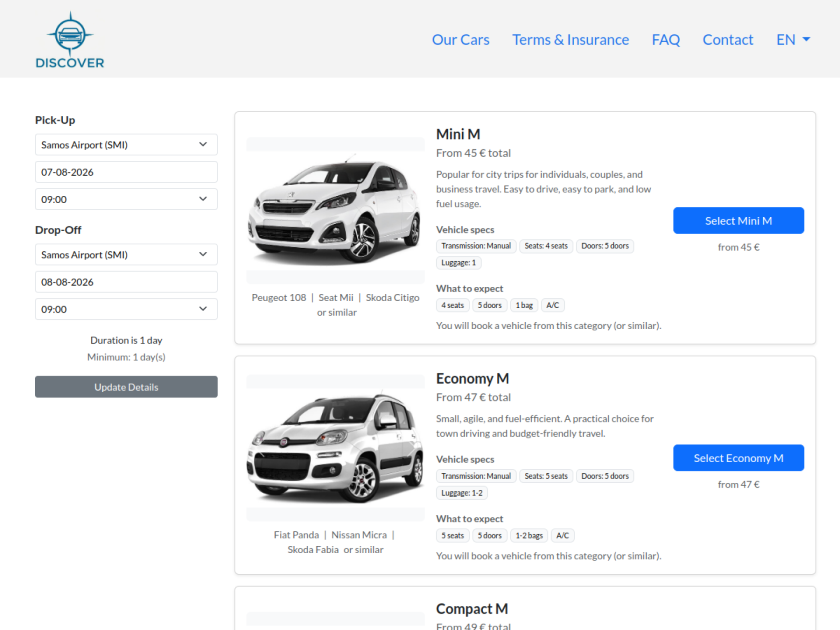The width and height of the screenshot is (840, 630).
Task: Click Mini M '5 doors' badge
Action: click(x=490, y=306)
